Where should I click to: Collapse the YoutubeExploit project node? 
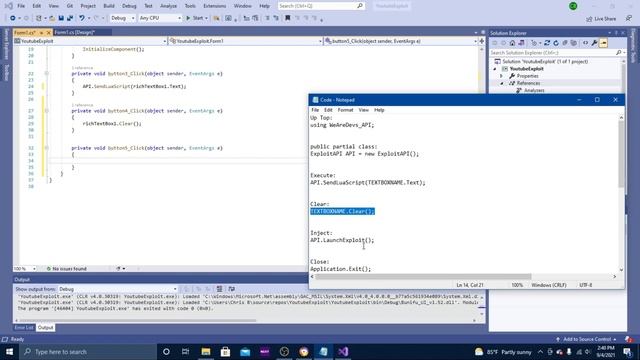[x=495, y=69]
